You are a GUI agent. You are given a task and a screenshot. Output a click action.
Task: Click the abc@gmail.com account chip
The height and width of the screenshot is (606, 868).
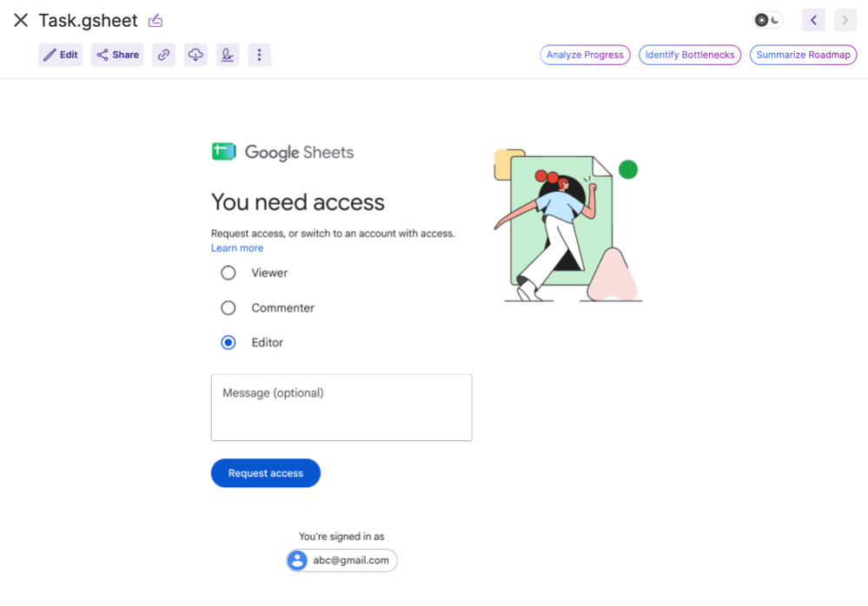point(341,560)
